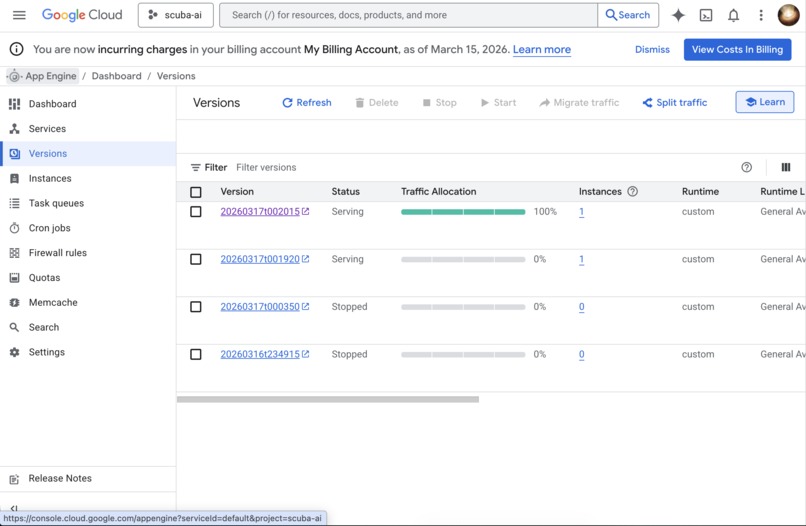Open Search in the sidebar

[88, 327]
